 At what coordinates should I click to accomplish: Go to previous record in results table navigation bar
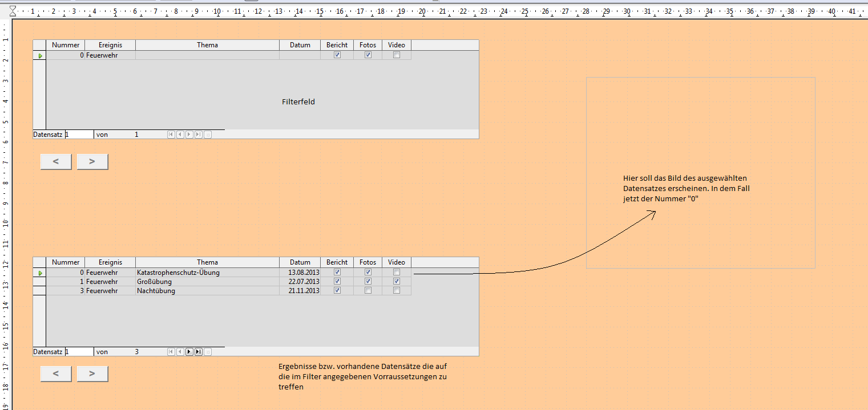tap(180, 352)
